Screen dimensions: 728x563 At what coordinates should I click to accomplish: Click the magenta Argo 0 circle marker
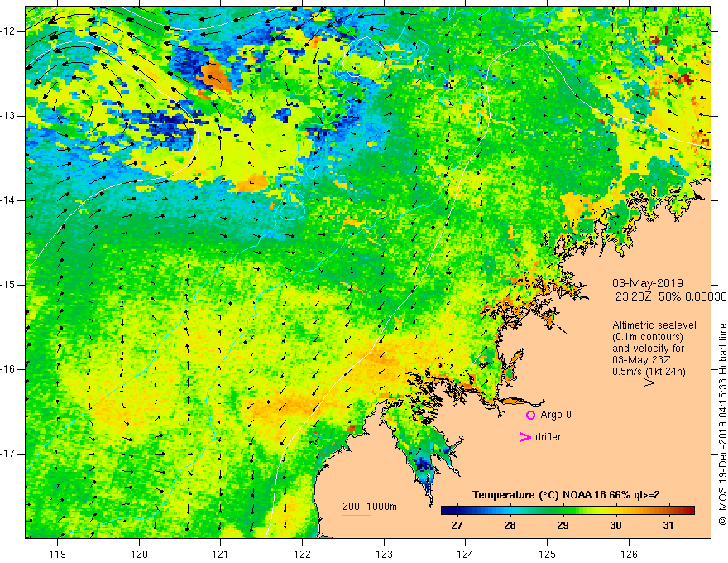[x=530, y=416]
